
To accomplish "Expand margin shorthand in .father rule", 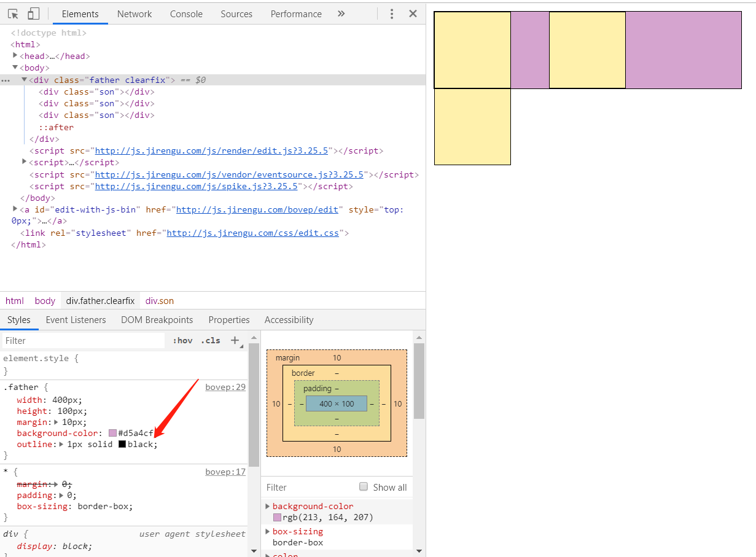I will (x=57, y=422).
